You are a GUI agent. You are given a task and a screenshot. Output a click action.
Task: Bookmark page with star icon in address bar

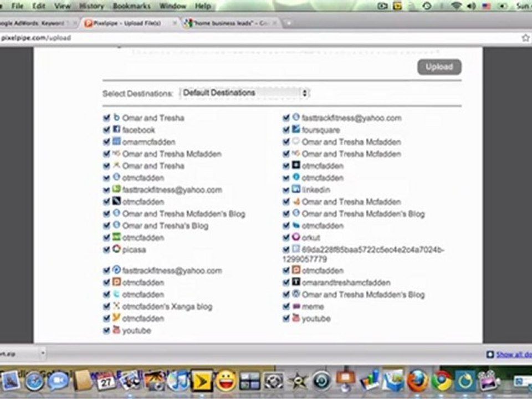click(525, 38)
